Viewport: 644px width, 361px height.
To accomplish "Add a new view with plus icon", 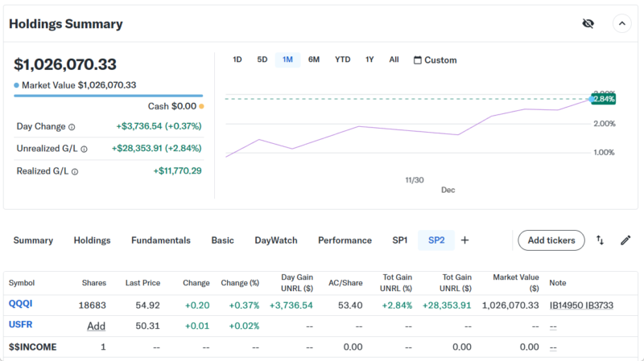I will 464,240.
